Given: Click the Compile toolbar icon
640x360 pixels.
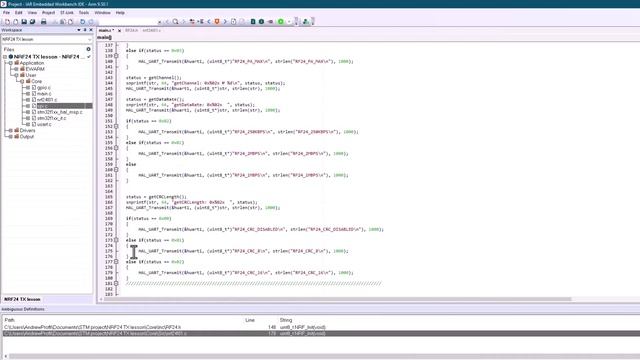Looking at the screenshot, I should (x=253, y=22).
